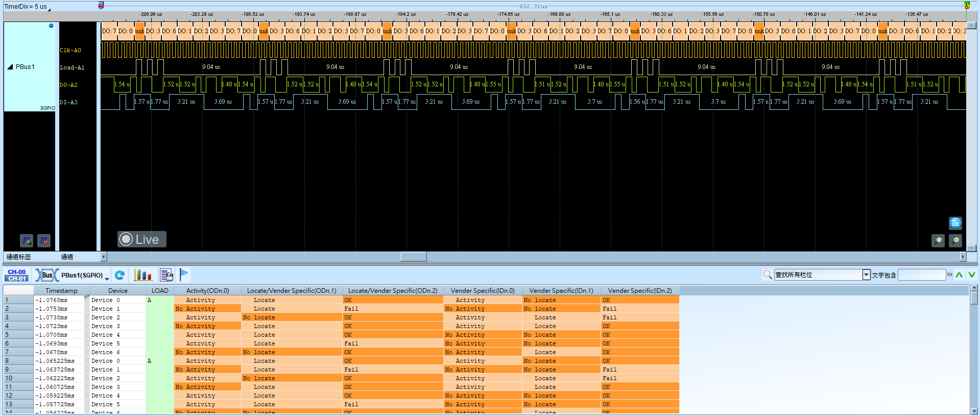
Task: Open the search column combo box
Action: pyautogui.click(x=822, y=275)
